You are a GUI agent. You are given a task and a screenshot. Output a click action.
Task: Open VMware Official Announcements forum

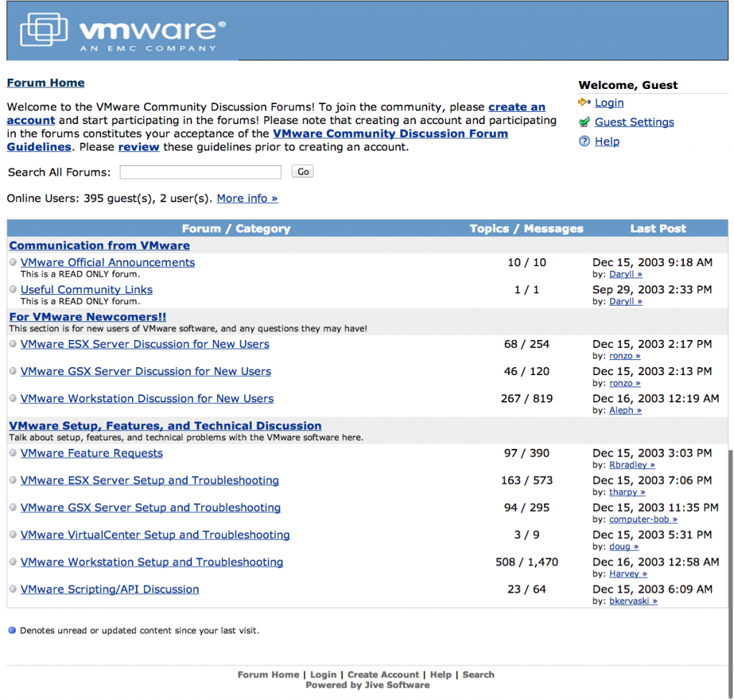click(108, 262)
